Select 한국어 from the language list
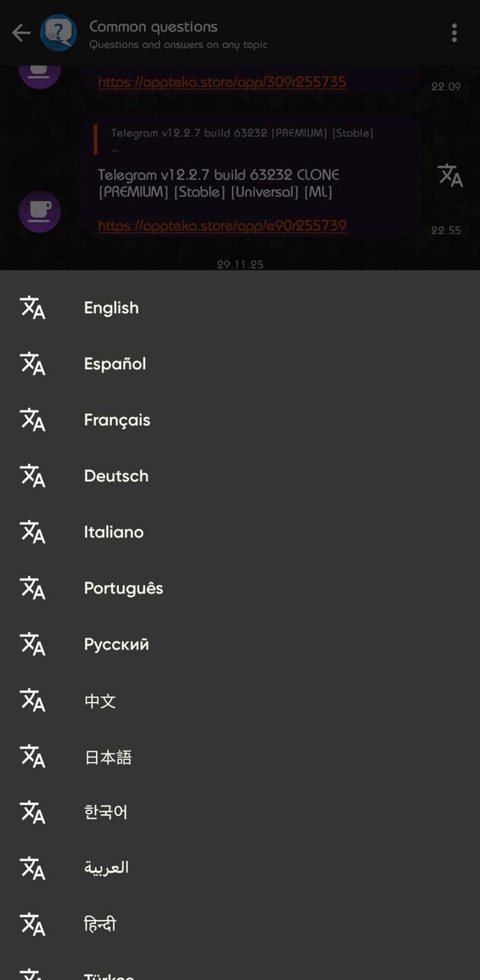Screen dimensions: 480x980 tap(105, 812)
